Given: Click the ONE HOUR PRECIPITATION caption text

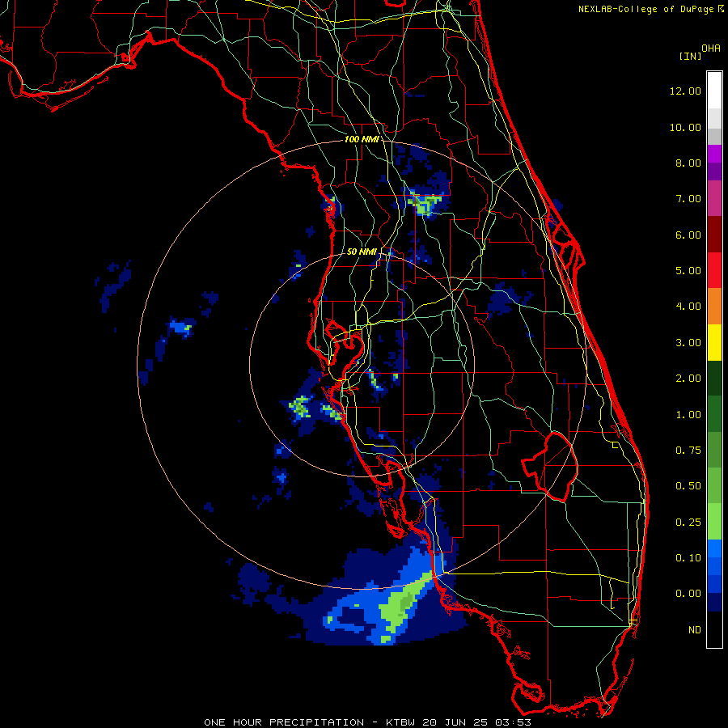Looking at the screenshot, I should pos(284,722).
